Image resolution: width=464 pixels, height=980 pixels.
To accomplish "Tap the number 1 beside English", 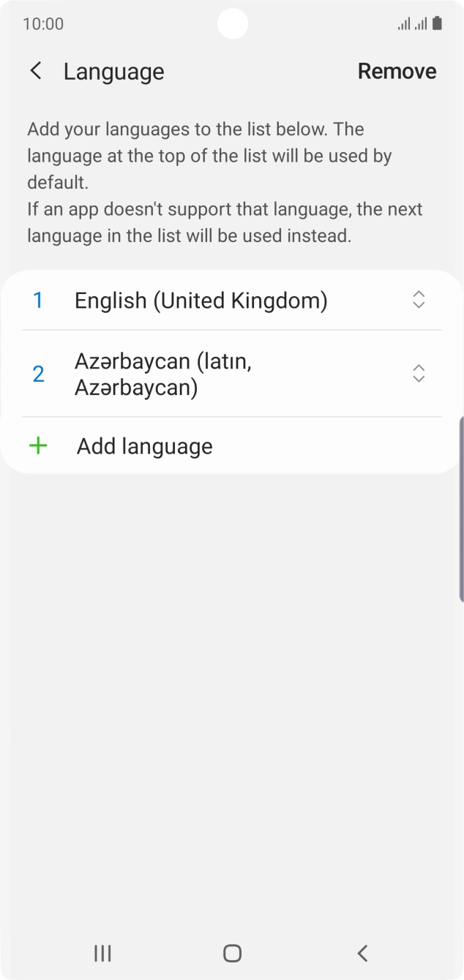I will tap(38, 300).
